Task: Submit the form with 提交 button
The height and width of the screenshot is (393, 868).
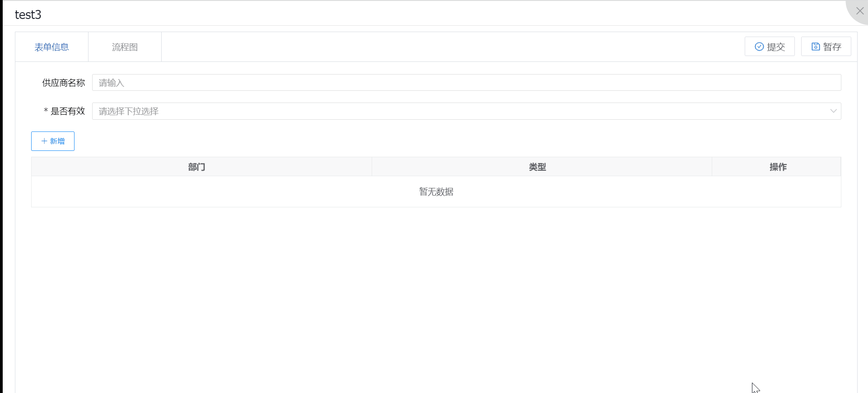Action: coord(770,47)
